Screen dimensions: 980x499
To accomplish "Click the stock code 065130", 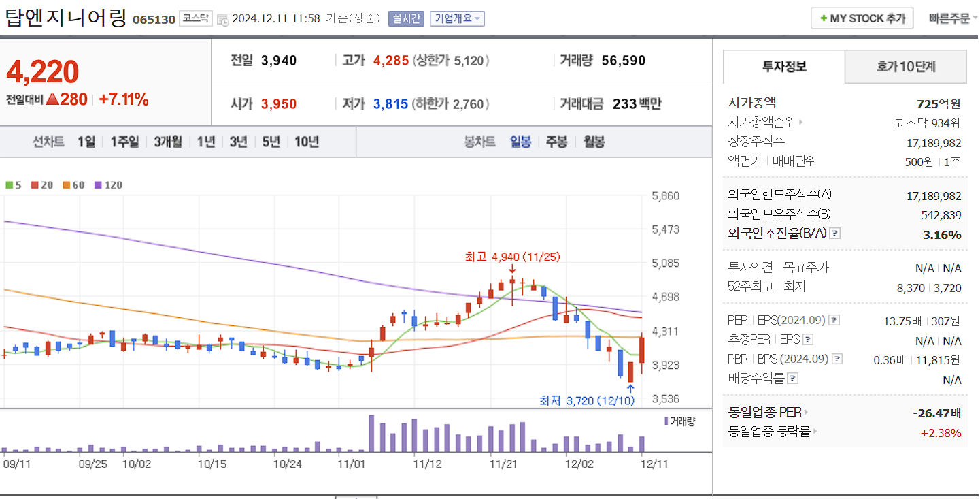I will click(154, 19).
